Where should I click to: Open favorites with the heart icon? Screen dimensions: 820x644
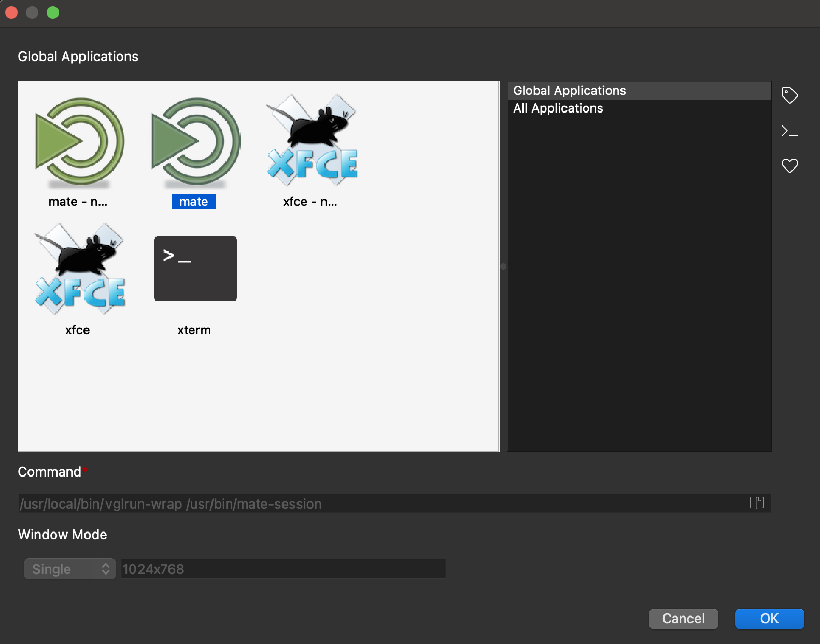(789, 166)
